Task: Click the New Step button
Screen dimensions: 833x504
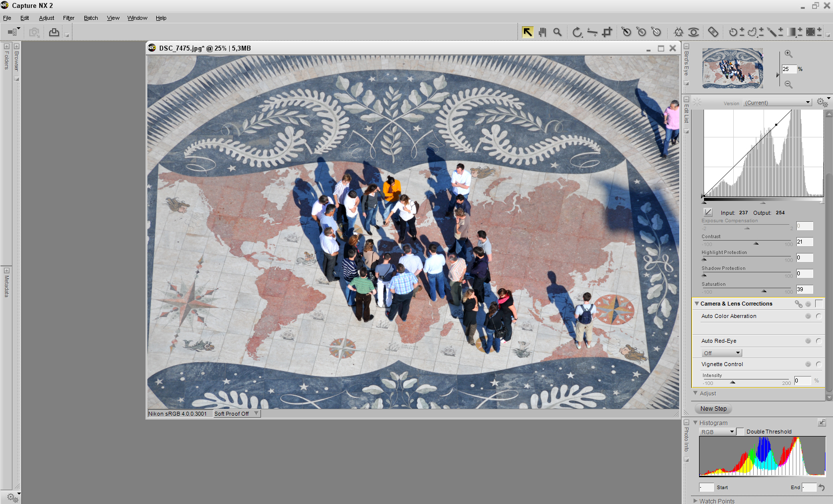Action: (x=713, y=409)
